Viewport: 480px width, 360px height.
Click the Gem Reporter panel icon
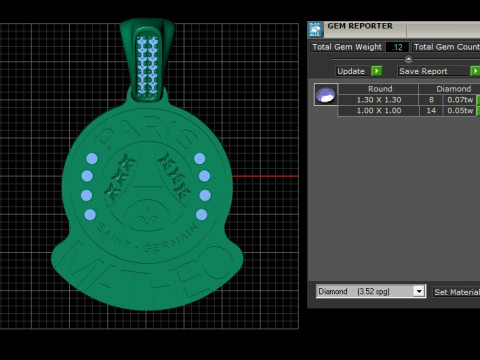tap(315, 29)
